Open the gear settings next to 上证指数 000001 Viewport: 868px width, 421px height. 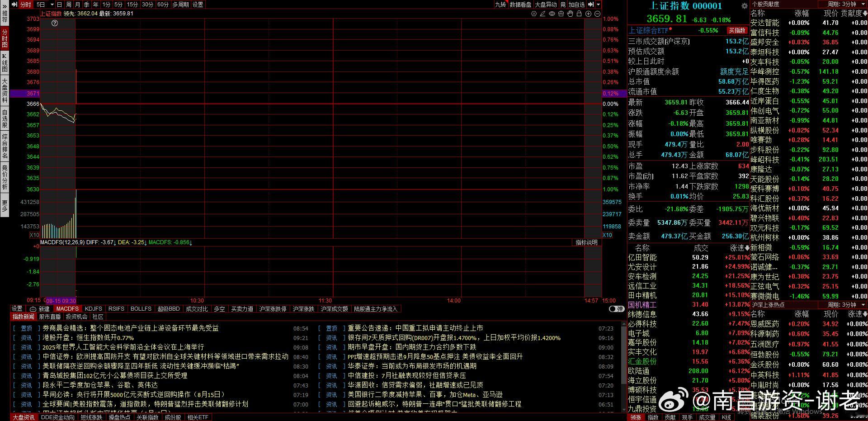point(744,6)
